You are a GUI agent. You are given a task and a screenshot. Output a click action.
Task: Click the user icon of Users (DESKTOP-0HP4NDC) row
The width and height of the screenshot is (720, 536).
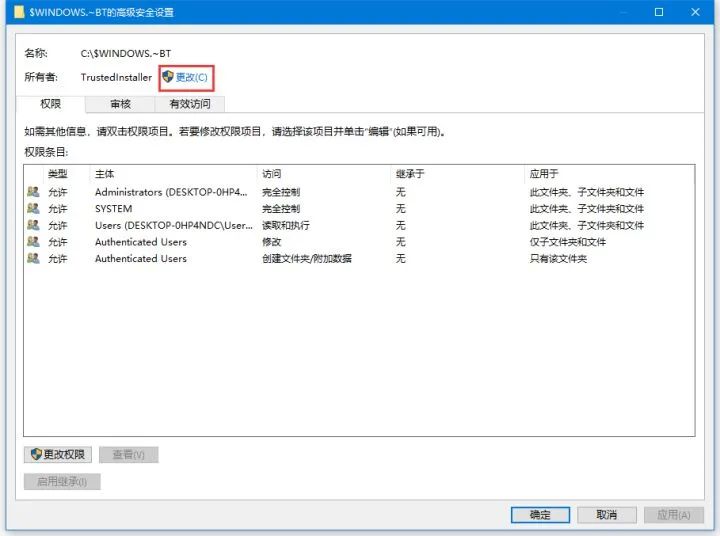(33, 225)
